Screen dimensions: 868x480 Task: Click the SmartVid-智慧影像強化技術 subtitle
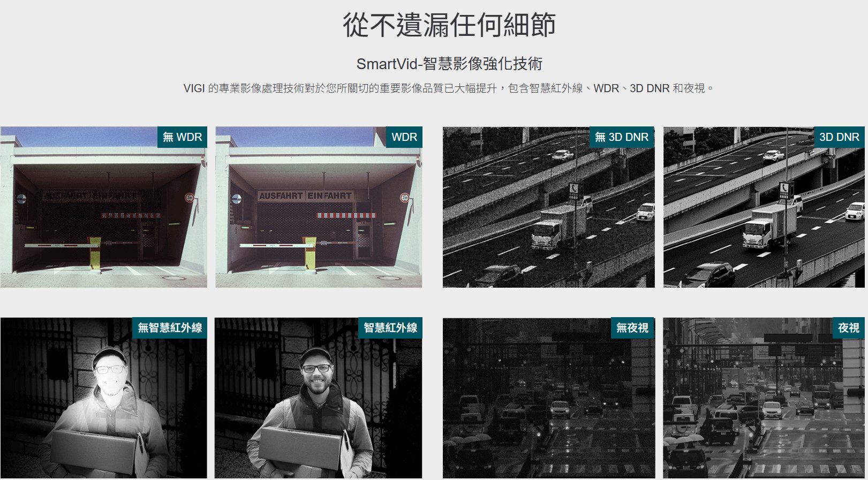pyautogui.click(x=449, y=64)
